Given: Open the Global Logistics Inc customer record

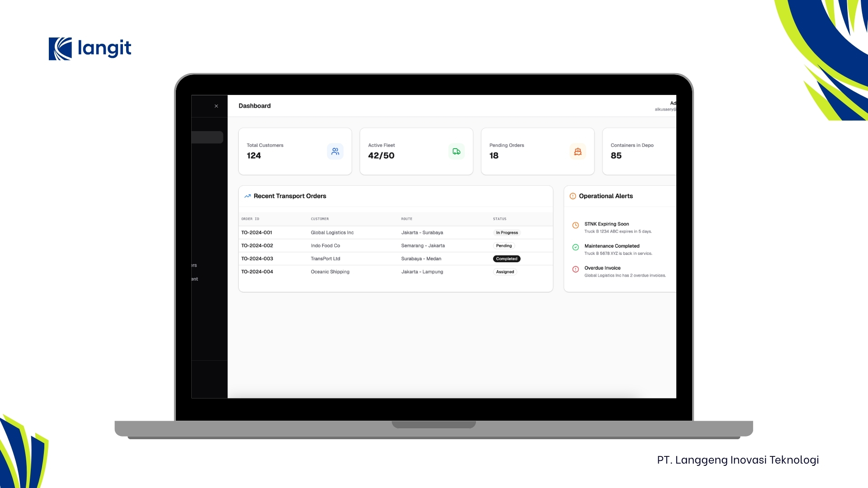Looking at the screenshot, I should pos(332,232).
